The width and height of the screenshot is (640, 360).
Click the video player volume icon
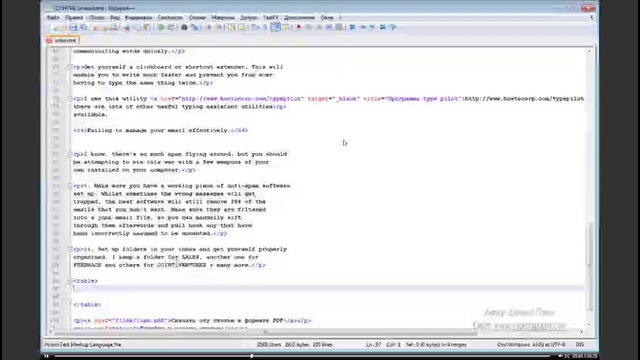tap(560, 356)
